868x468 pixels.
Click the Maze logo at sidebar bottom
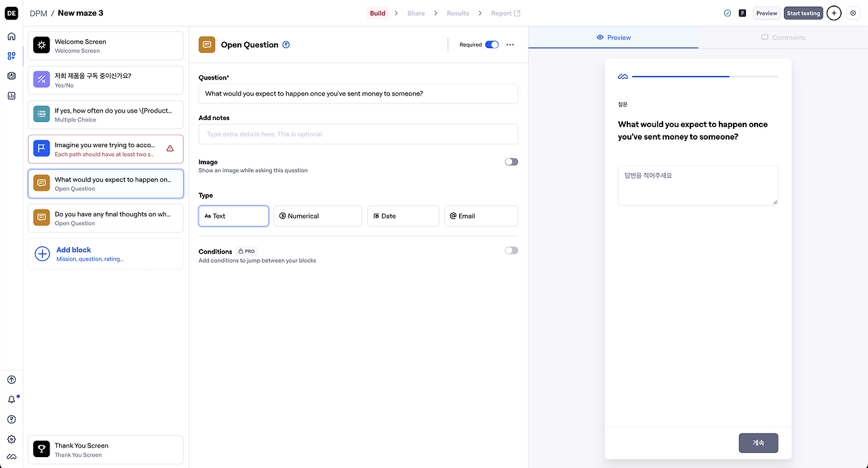coord(12,456)
